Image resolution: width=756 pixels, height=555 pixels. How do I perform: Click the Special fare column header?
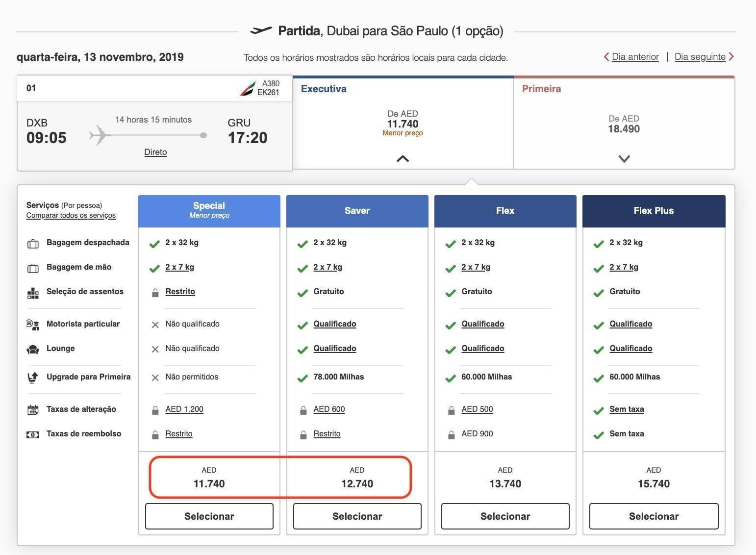point(209,211)
